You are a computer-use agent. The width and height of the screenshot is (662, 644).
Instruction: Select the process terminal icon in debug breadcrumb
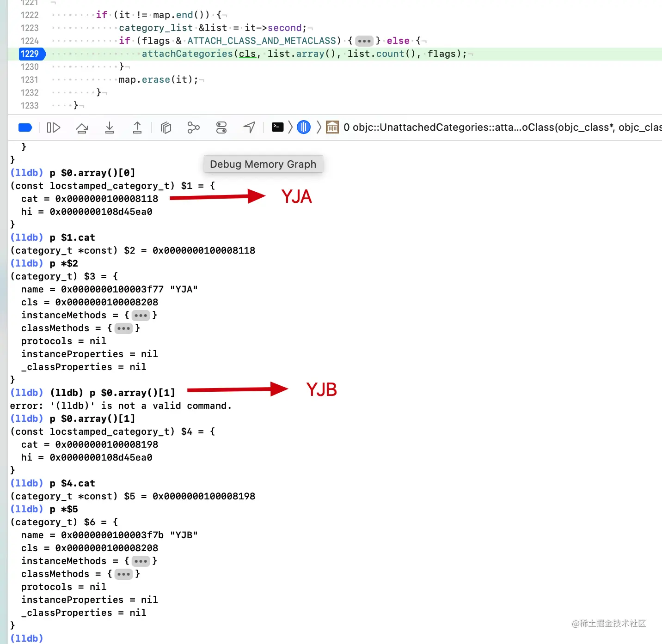277,128
